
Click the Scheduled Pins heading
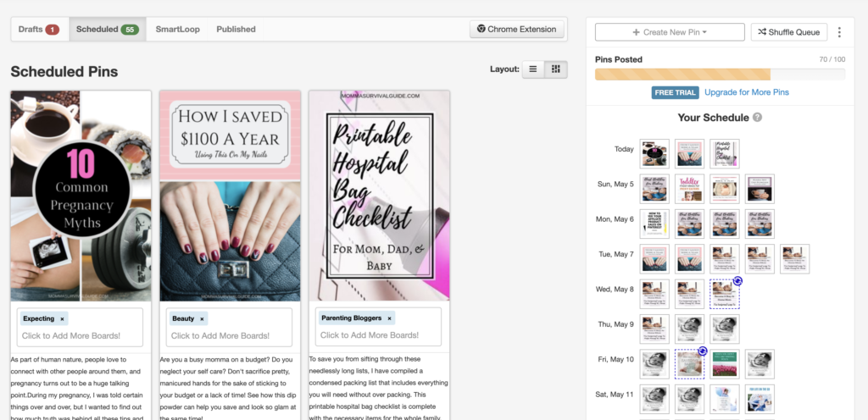pyautogui.click(x=64, y=72)
